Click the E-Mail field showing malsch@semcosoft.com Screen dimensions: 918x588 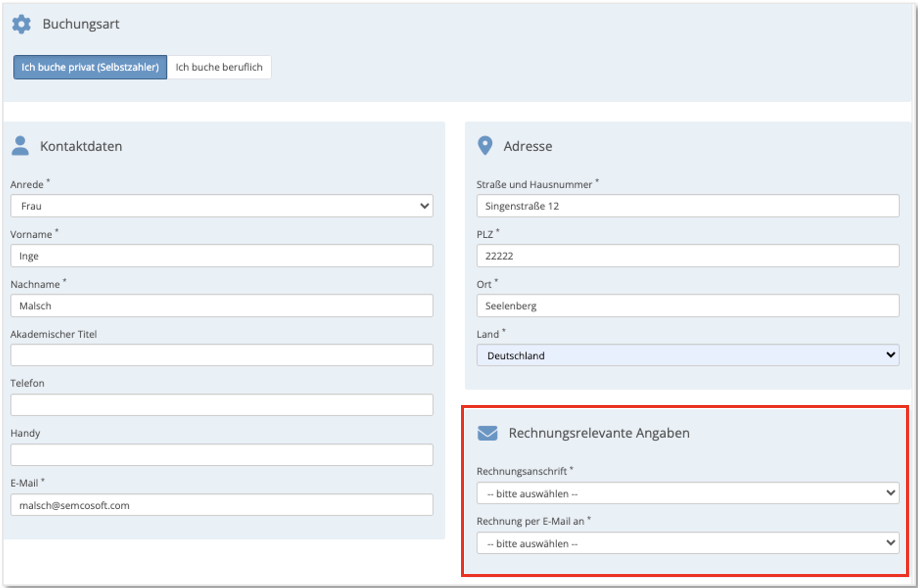click(222, 505)
